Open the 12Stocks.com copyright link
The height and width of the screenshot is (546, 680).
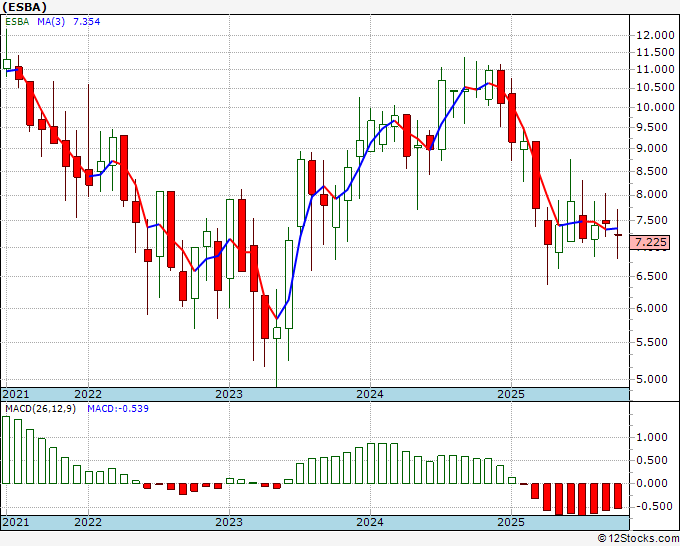click(638, 539)
